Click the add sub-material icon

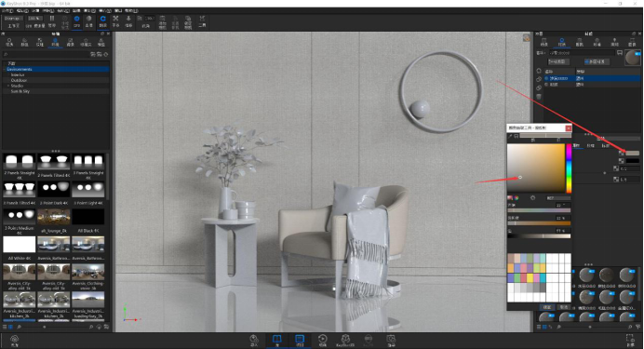pyautogui.click(x=539, y=71)
